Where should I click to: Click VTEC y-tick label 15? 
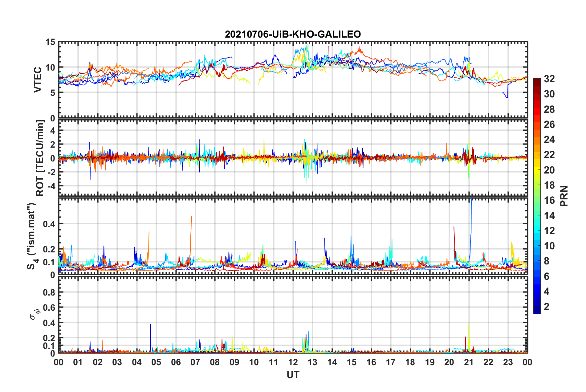point(50,42)
